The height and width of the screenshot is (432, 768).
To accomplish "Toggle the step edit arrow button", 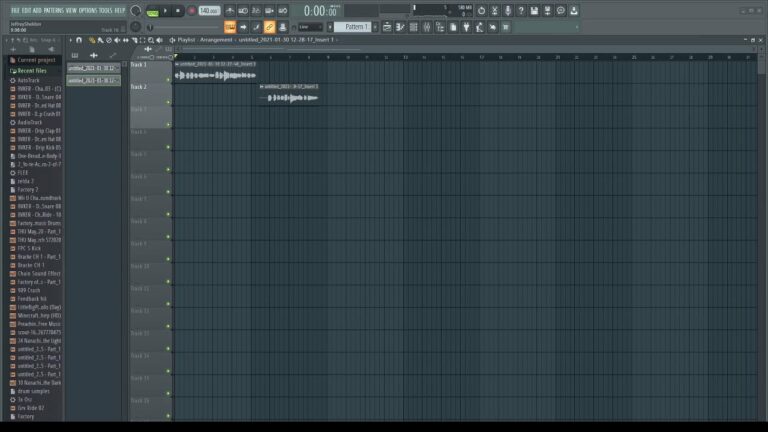I will (243, 27).
